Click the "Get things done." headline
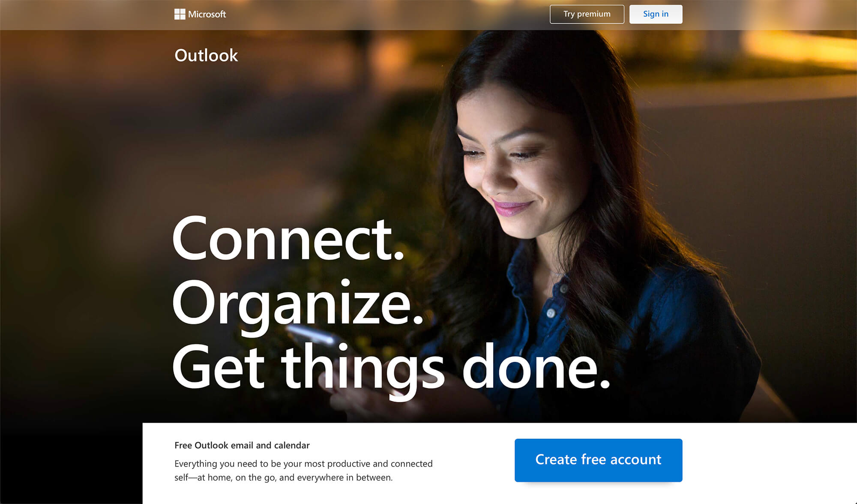The width and height of the screenshot is (857, 504). pos(391,369)
